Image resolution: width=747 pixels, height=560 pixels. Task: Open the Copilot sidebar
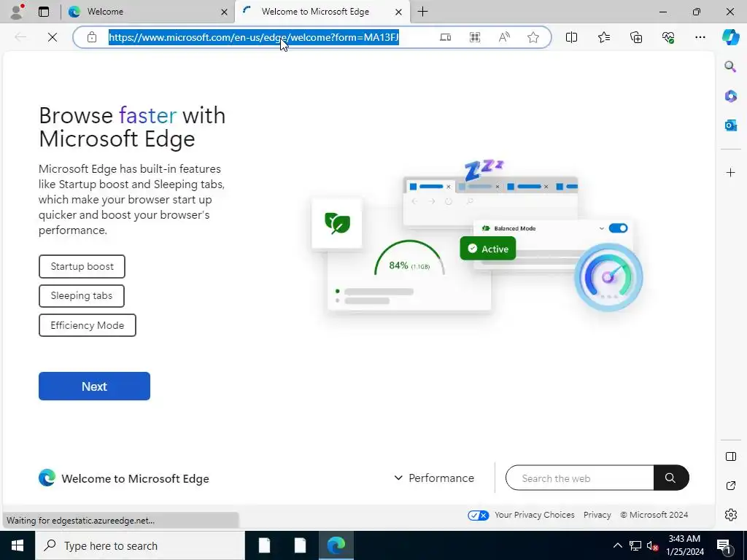731,37
